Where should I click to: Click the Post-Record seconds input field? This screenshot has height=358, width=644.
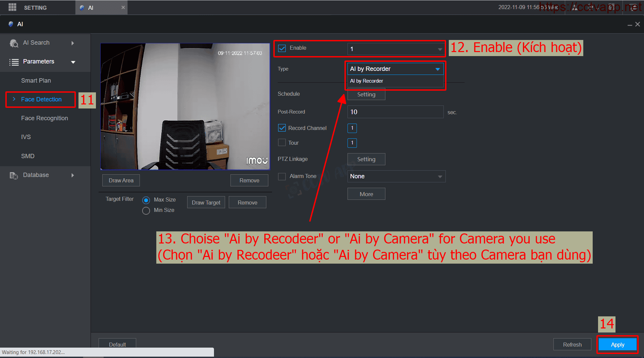click(395, 112)
